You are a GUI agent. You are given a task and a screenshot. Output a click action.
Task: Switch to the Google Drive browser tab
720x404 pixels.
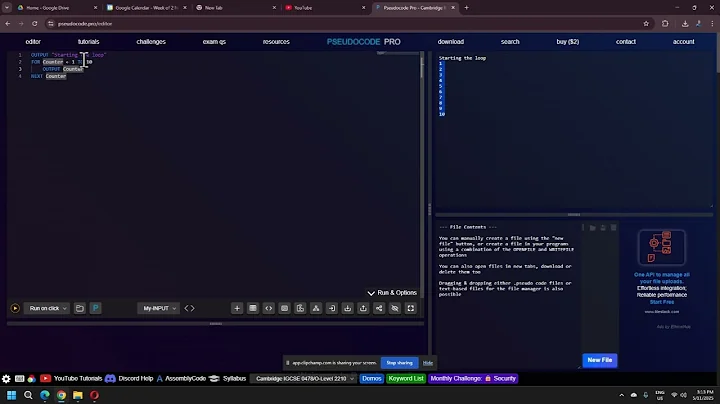56,8
